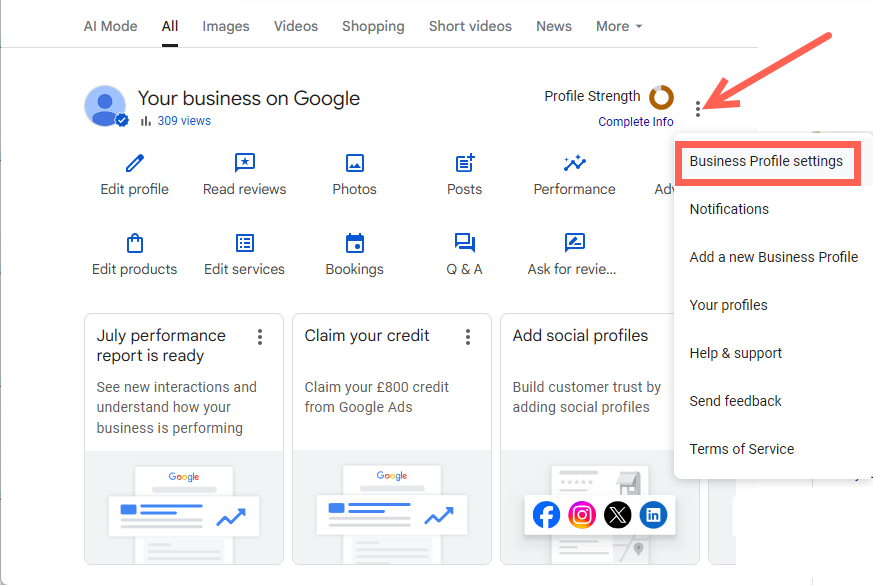Viewport: 873px width, 585px height.
Task: Click the Profile Strength progress ring
Action: pos(661,97)
